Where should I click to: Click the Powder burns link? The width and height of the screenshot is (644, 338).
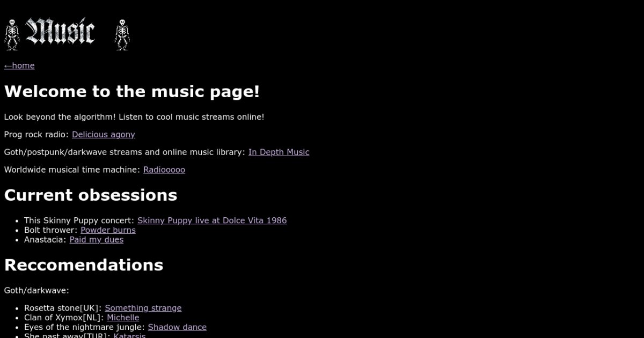(x=108, y=230)
